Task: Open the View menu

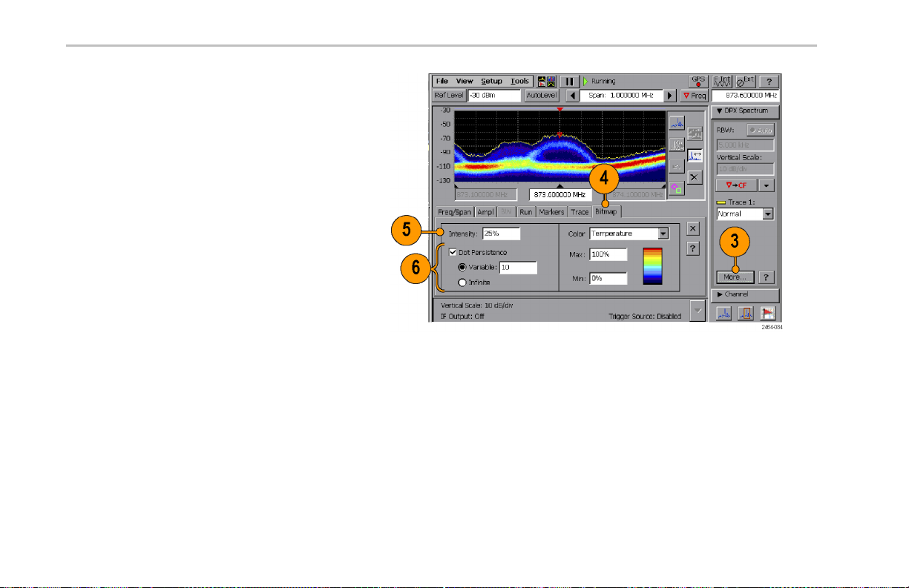Action: (x=465, y=81)
